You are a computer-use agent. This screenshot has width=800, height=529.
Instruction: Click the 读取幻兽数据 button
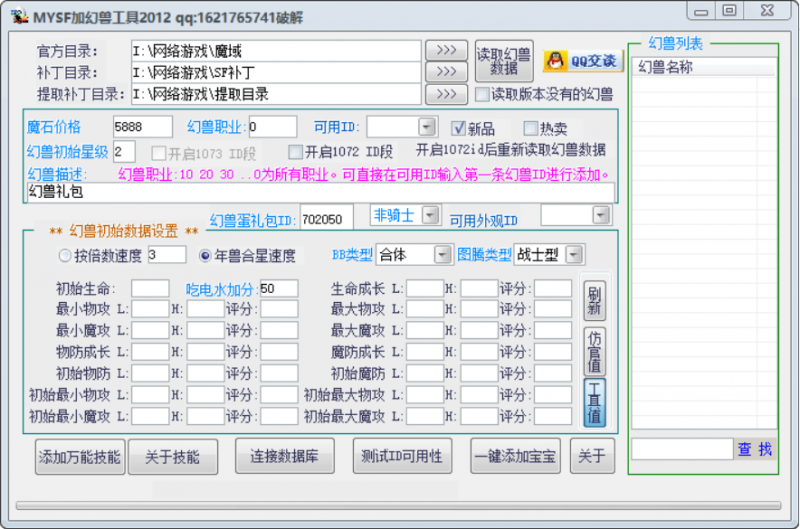click(x=504, y=61)
